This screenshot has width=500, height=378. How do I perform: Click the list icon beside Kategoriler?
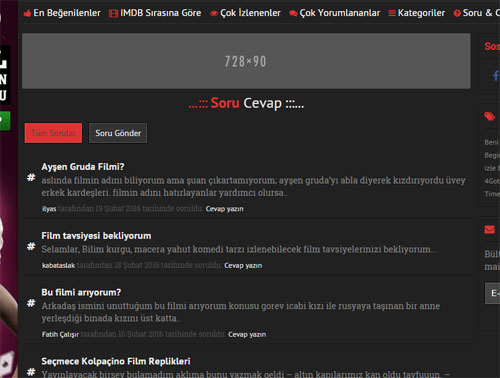point(392,13)
